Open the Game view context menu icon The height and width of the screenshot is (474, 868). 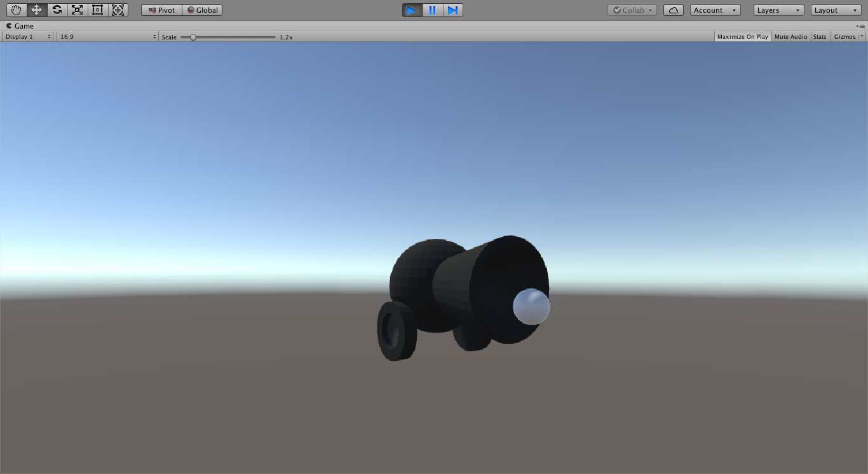860,26
